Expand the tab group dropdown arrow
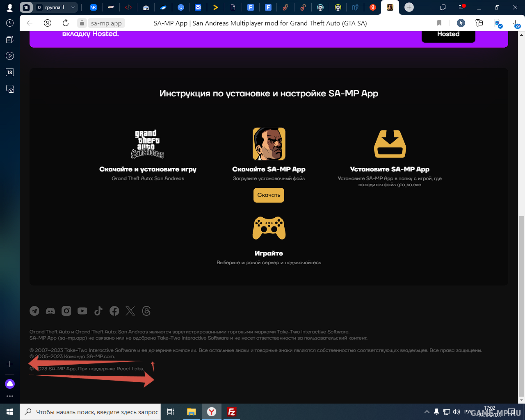This screenshot has height=420, width=525. [x=73, y=7]
